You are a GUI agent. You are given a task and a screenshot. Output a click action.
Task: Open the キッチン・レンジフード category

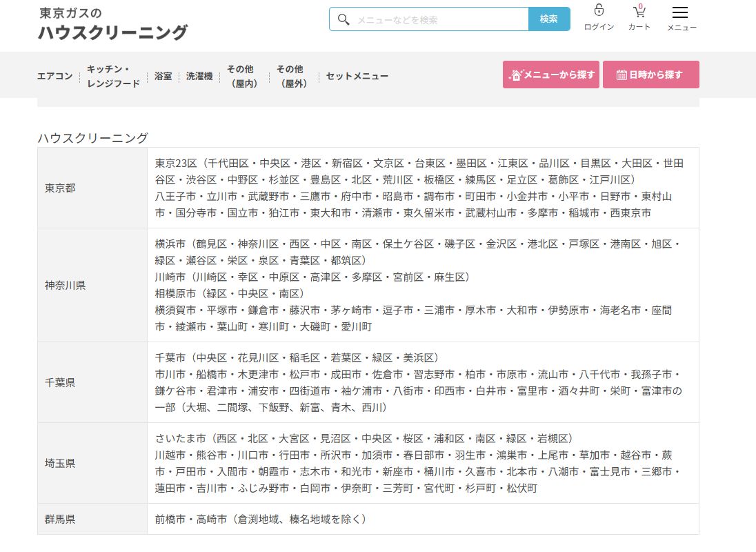[x=113, y=76]
